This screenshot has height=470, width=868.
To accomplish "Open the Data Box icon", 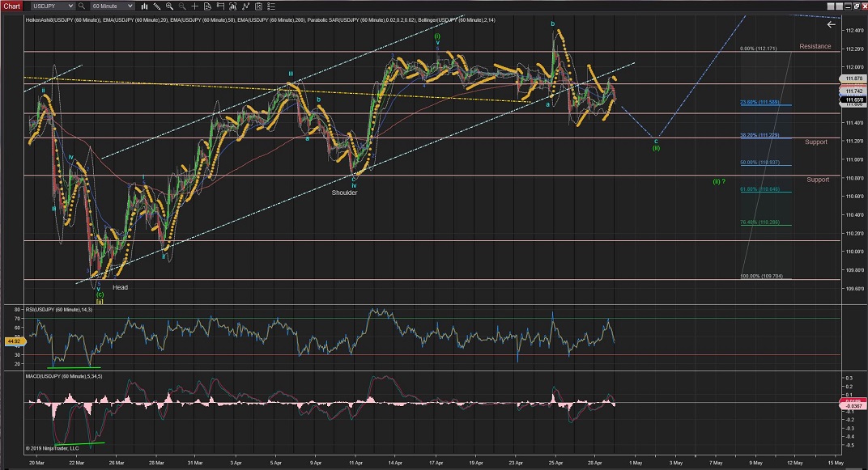I will 207,6.
